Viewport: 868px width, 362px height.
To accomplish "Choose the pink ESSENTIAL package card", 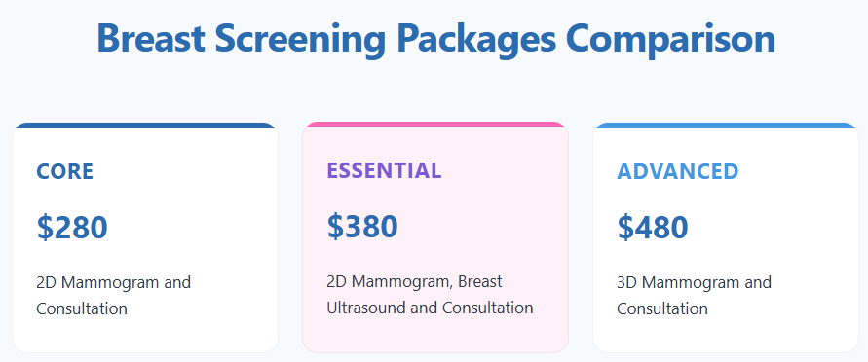I will (x=435, y=237).
